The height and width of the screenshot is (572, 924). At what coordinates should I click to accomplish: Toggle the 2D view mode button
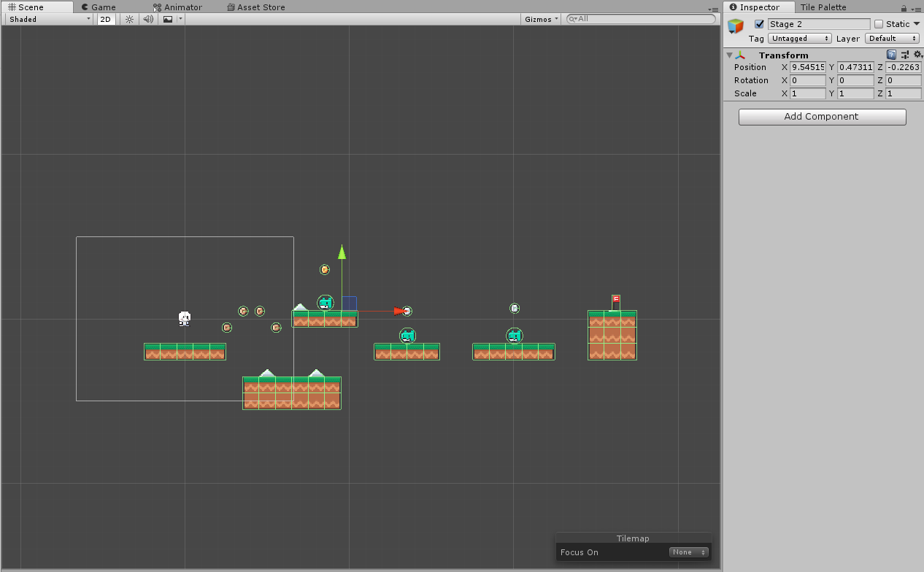(x=106, y=20)
